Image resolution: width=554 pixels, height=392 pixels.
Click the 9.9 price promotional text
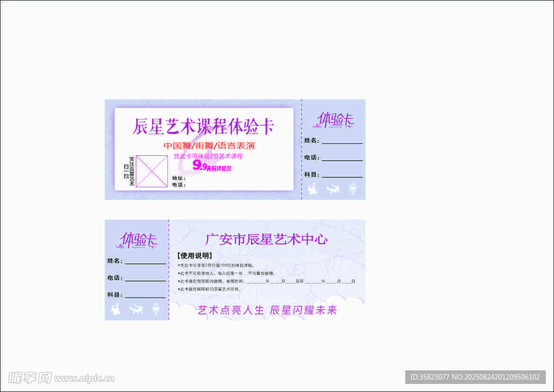212,167
